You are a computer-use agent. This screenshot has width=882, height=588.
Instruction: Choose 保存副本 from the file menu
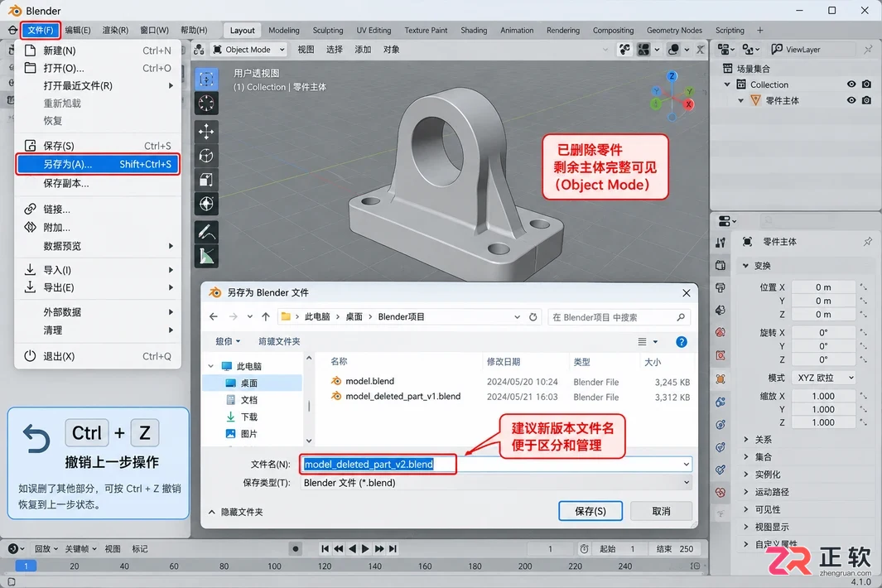point(98,183)
